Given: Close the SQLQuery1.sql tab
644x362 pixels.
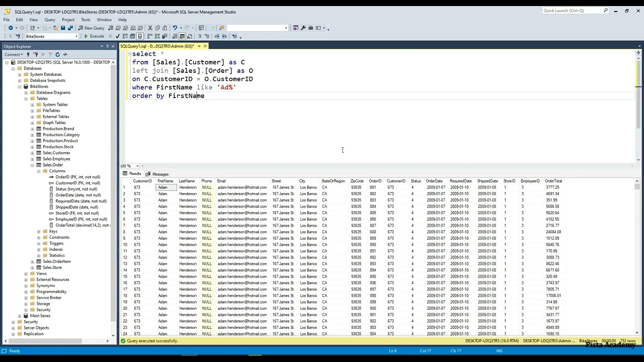Looking at the screenshot, I should coord(205,46).
